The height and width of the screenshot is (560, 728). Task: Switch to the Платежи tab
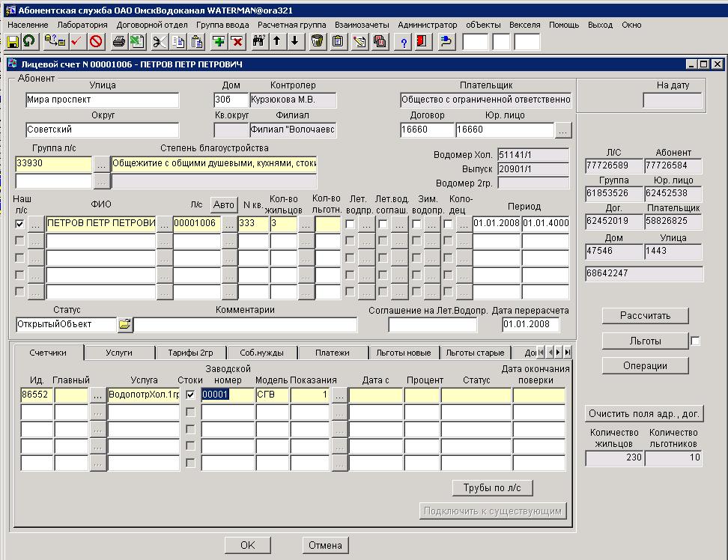332,353
